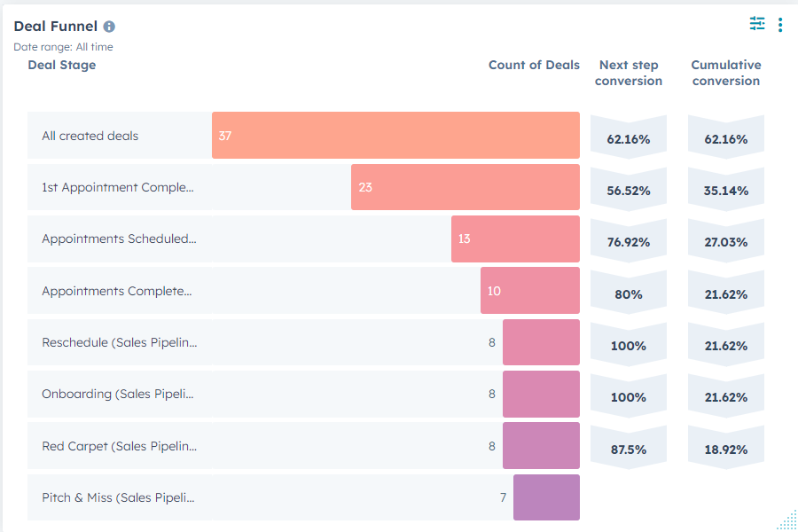
Task: Click the Date range: All time label
Action: point(62,46)
